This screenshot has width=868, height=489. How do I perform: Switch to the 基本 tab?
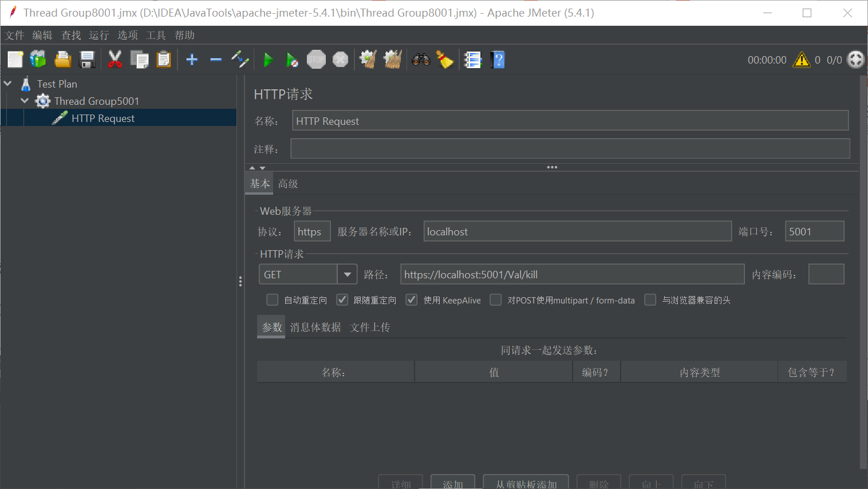pos(260,184)
